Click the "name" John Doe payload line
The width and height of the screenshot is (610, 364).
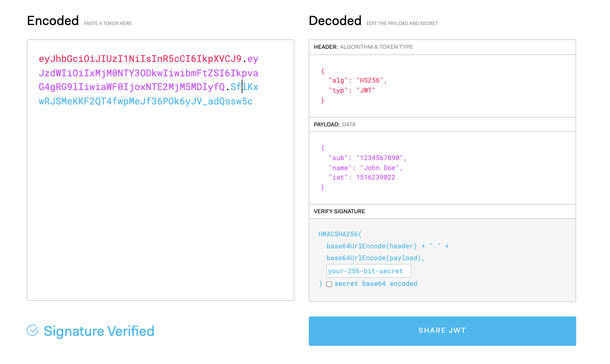(x=365, y=168)
